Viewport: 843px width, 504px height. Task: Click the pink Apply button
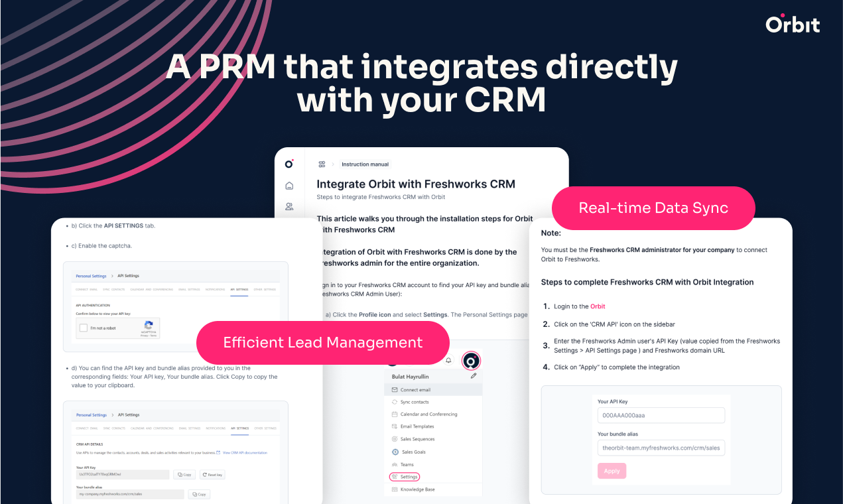(612, 471)
